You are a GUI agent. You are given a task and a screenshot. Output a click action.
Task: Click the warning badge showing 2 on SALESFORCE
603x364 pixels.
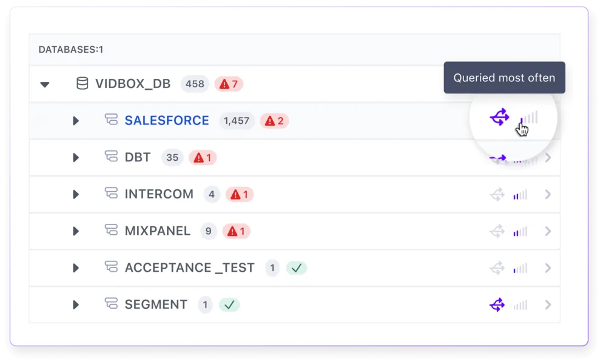point(274,120)
